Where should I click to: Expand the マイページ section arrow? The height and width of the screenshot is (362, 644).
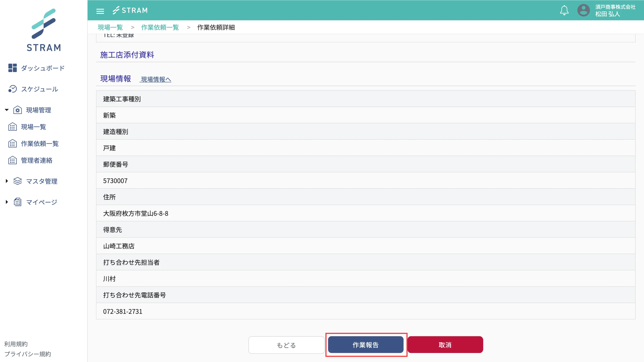click(7, 202)
